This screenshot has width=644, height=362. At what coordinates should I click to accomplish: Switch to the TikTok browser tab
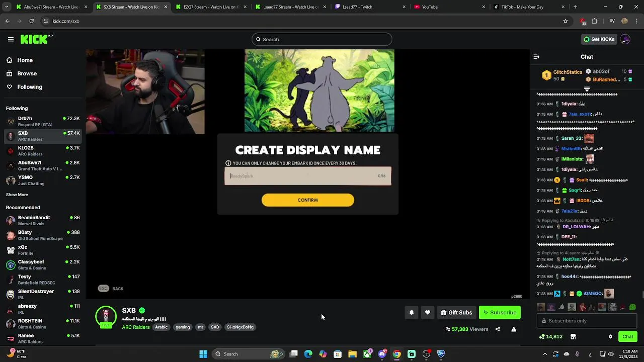coord(528,7)
